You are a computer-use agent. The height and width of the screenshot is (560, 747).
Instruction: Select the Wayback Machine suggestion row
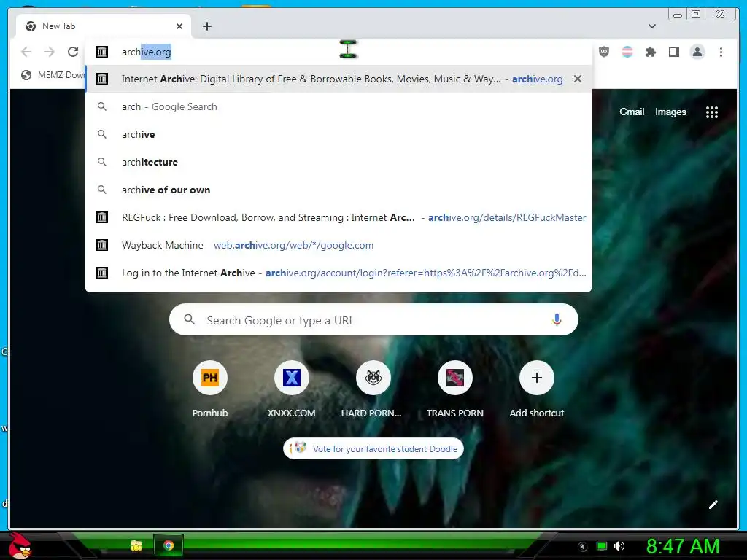point(338,245)
